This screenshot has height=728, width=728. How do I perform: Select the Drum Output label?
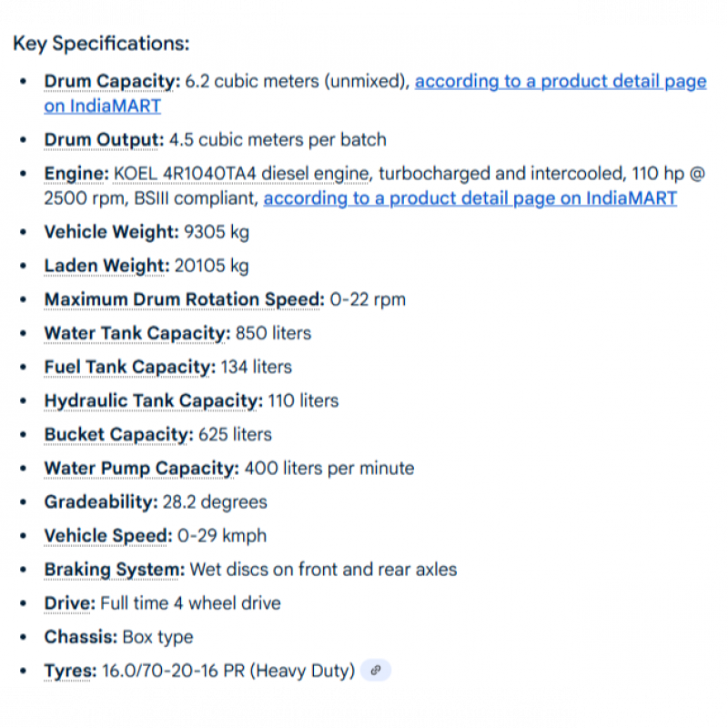(x=104, y=140)
